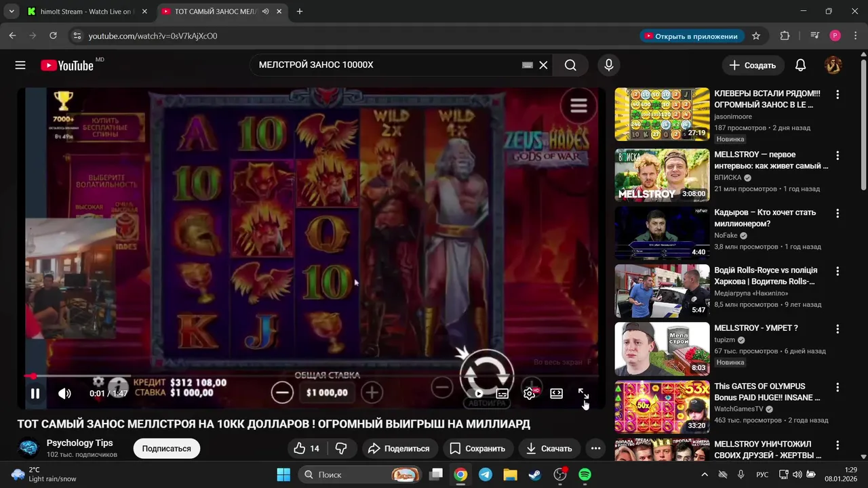The image size is (868, 488).
Task: Click Открыть в приложении button
Action: coord(692,36)
